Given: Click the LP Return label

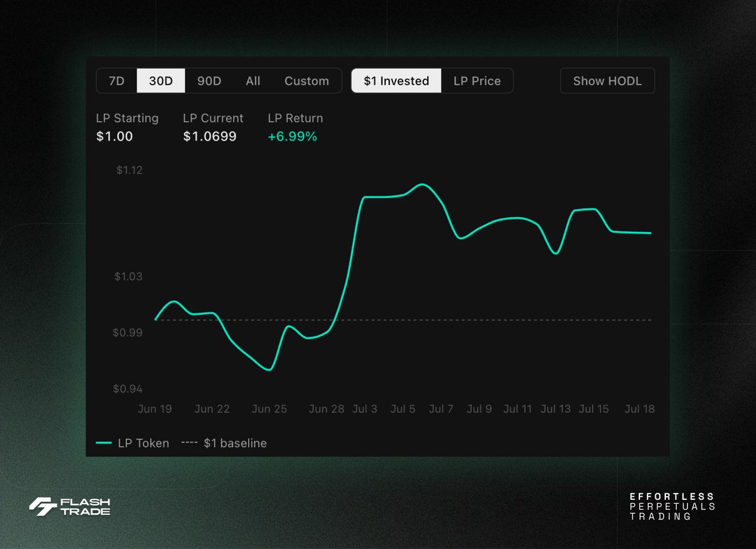Looking at the screenshot, I should point(295,118).
